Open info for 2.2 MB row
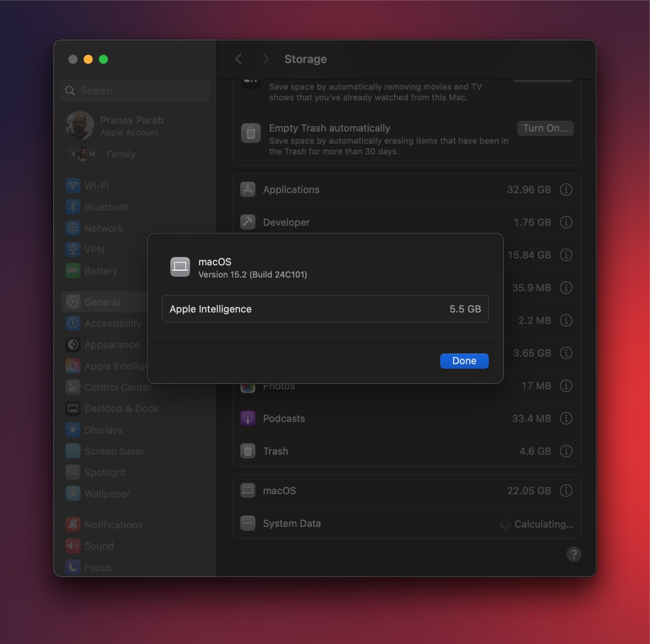650x644 pixels. pyautogui.click(x=566, y=320)
